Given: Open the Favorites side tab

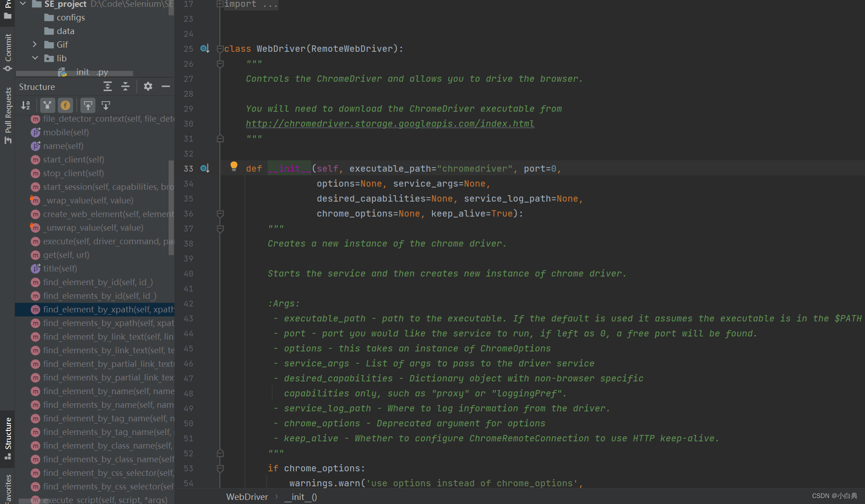Looking at the screenshot, I should [8, 489].
